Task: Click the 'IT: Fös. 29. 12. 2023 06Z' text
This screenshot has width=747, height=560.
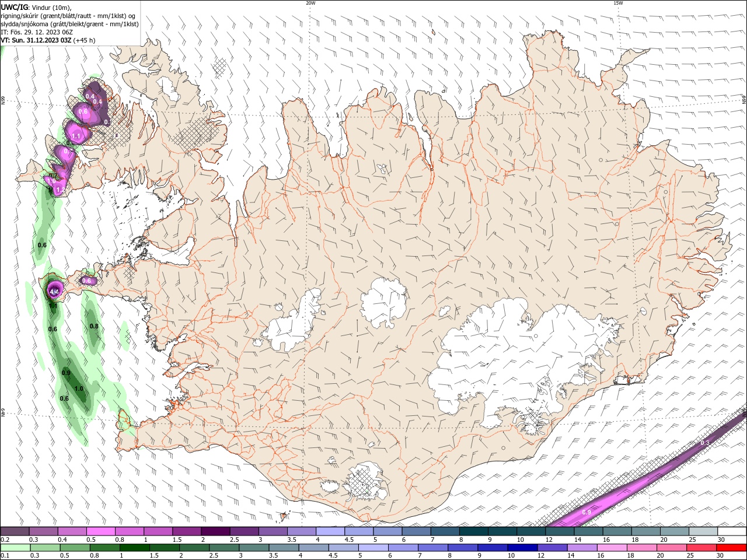Action: pos(37,32)
